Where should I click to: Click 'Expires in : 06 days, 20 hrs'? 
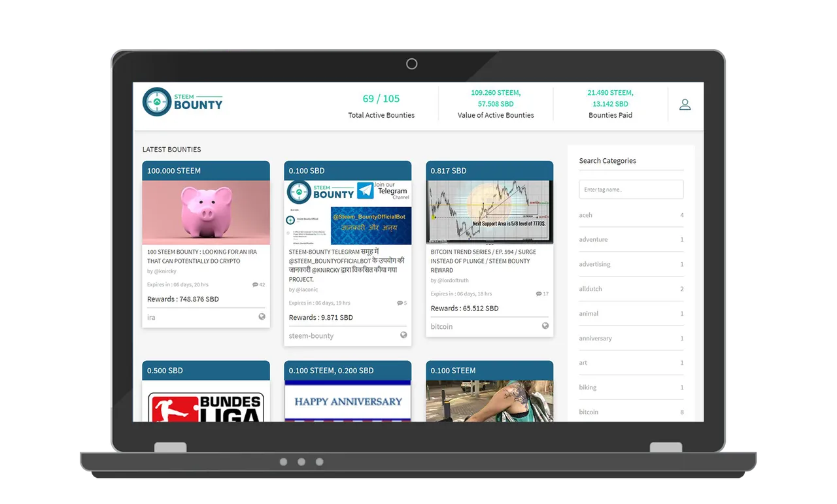point(178,285)
